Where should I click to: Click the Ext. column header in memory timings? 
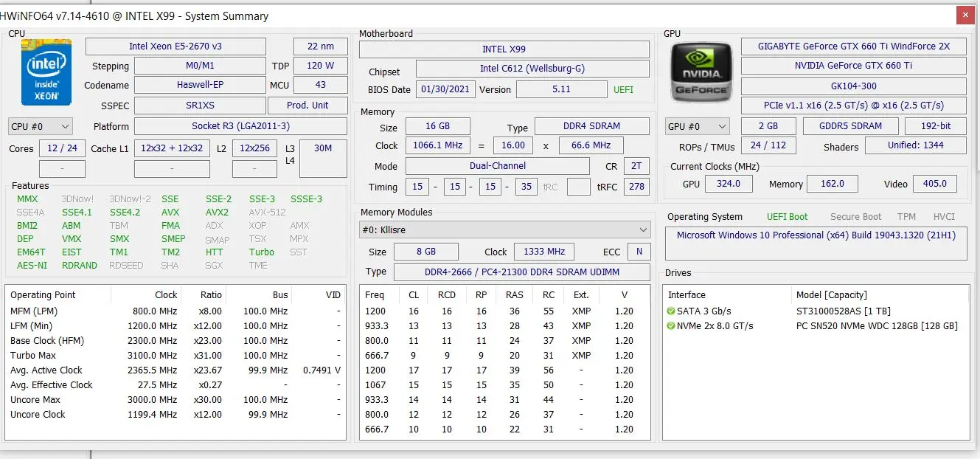point(581,295)
